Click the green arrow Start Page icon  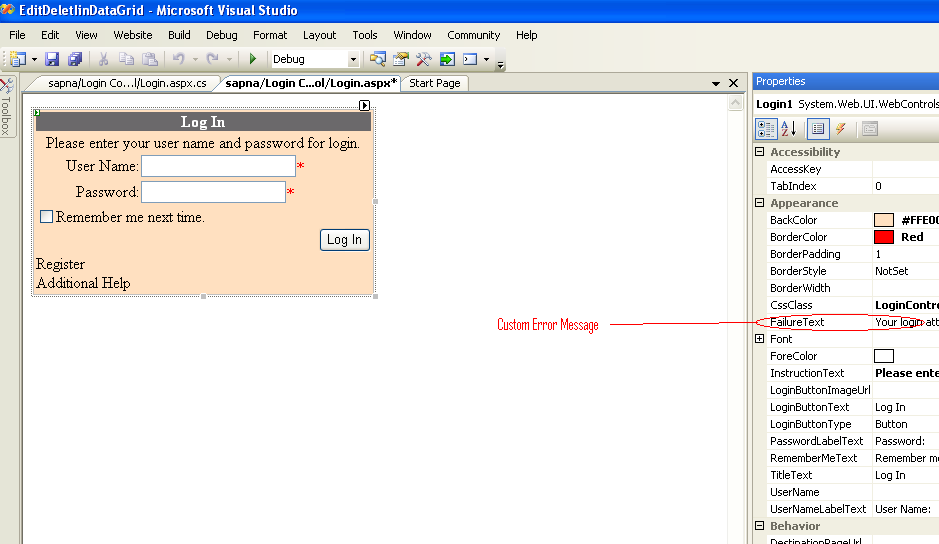coord(447,59)
